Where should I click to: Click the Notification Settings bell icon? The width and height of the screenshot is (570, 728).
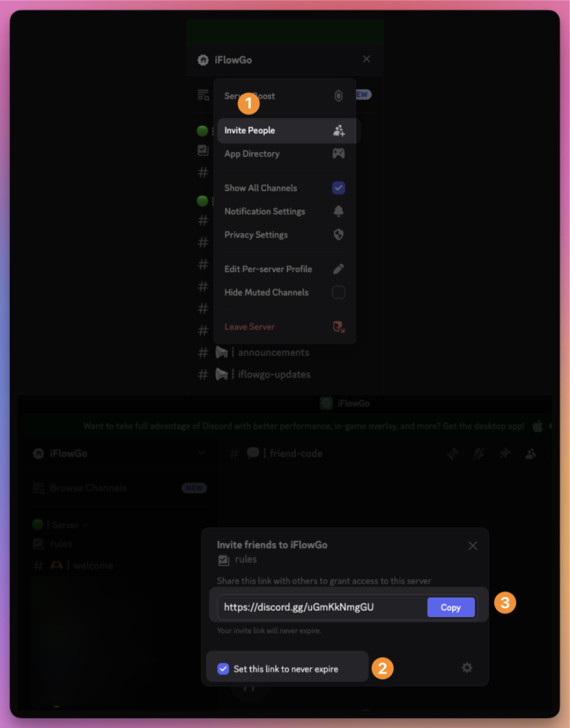tap(338, 211)
